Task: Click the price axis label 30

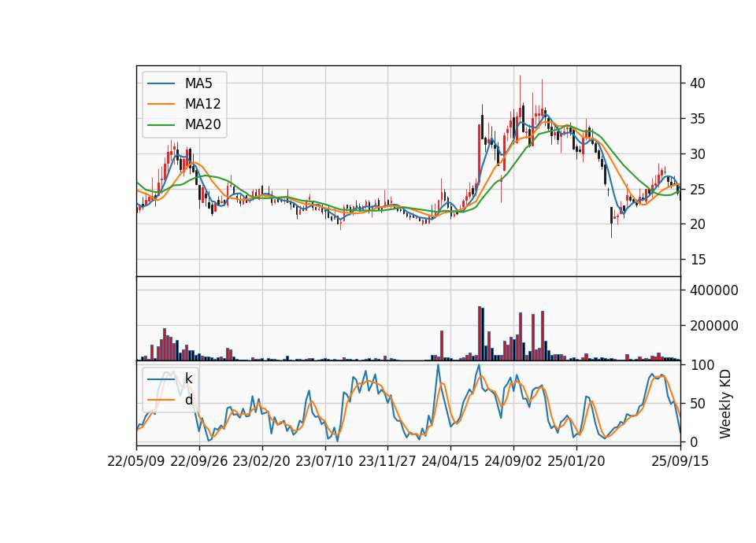Action: (x=697, y=154)
